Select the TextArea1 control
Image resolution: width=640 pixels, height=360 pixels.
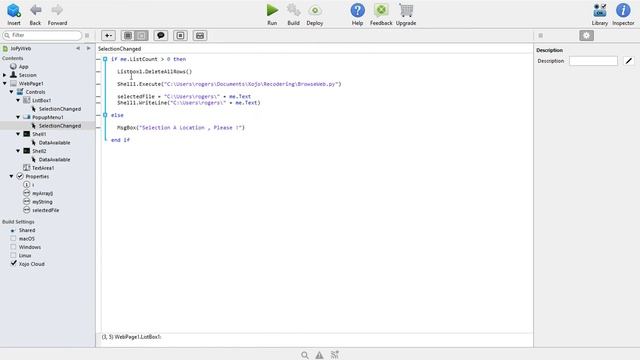point(43,168)
